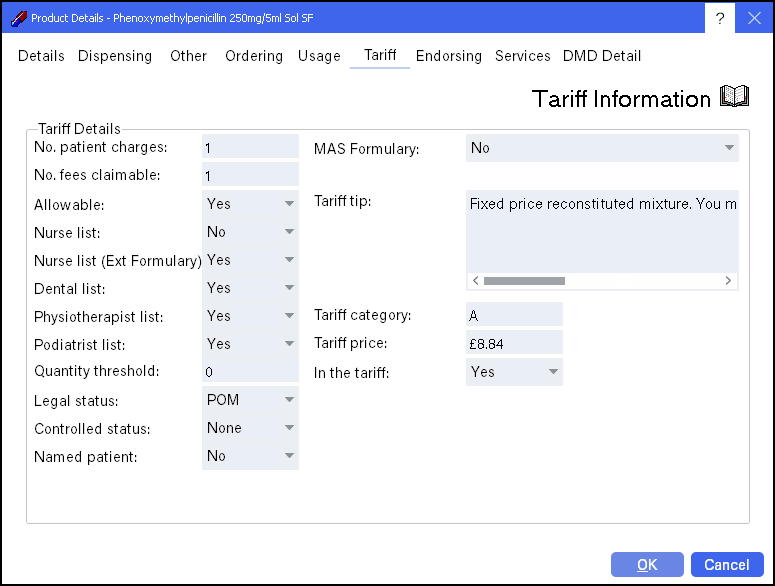Select the Other tab

point(188,56)
